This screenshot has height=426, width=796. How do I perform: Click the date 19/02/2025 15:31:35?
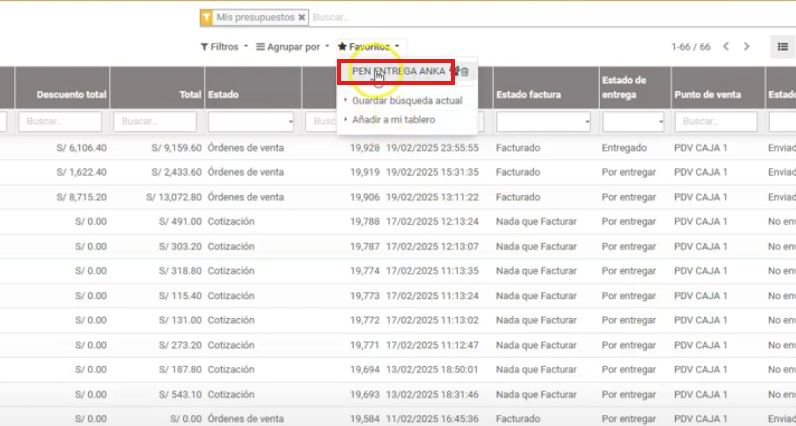tap(433, 172)
